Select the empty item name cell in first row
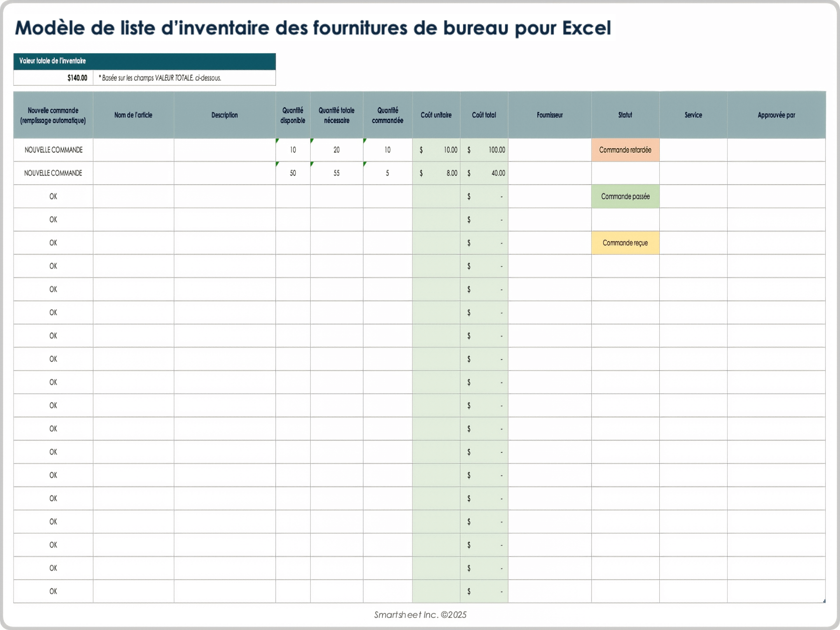The image size is (840, 630). (x=133, y=150)
